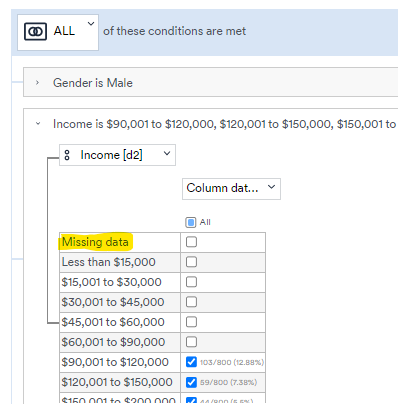Open the ALL conditions dropdown arrow
Image resolution: width=398 pixels, height=404 pixels.
[x=91, y=24]
